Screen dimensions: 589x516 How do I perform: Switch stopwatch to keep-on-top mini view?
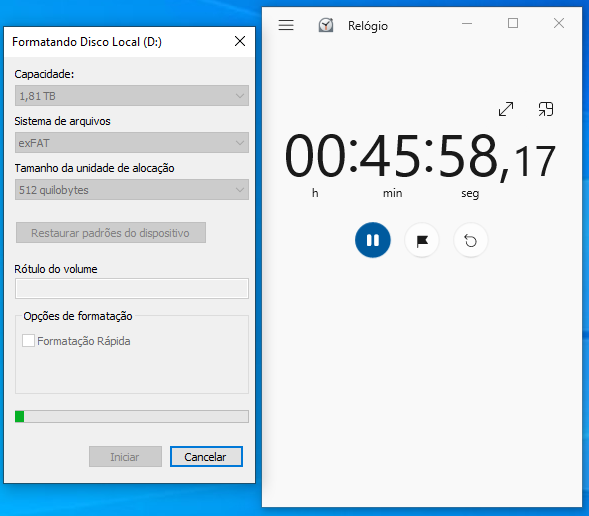click(x=546, y=109)
